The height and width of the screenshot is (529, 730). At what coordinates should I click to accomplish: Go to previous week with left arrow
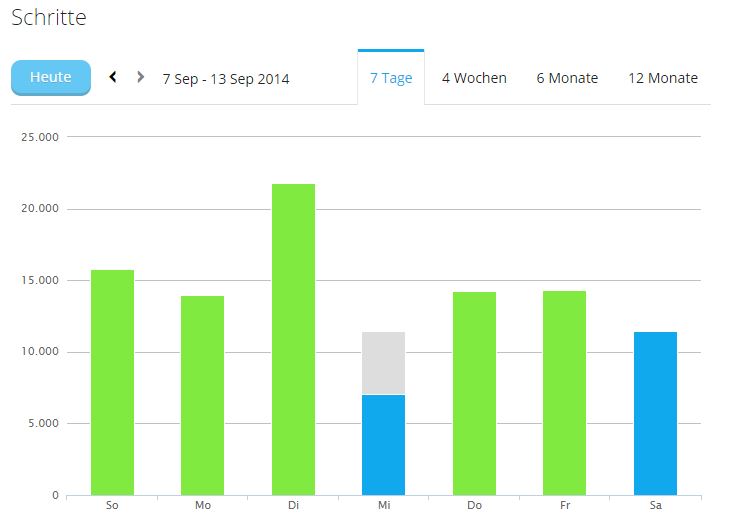click(x=113, y=77)
